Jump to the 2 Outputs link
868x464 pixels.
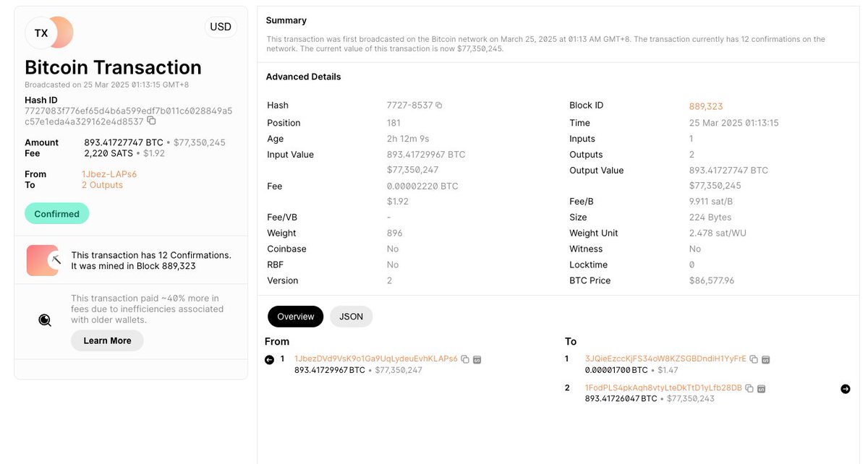[102, 185]
